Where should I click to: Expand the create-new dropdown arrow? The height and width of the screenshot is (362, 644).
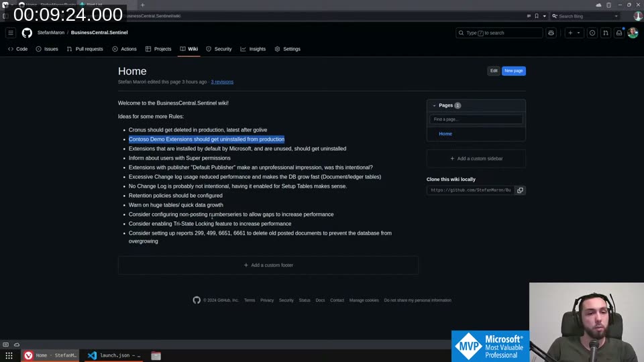coord(579,33)
